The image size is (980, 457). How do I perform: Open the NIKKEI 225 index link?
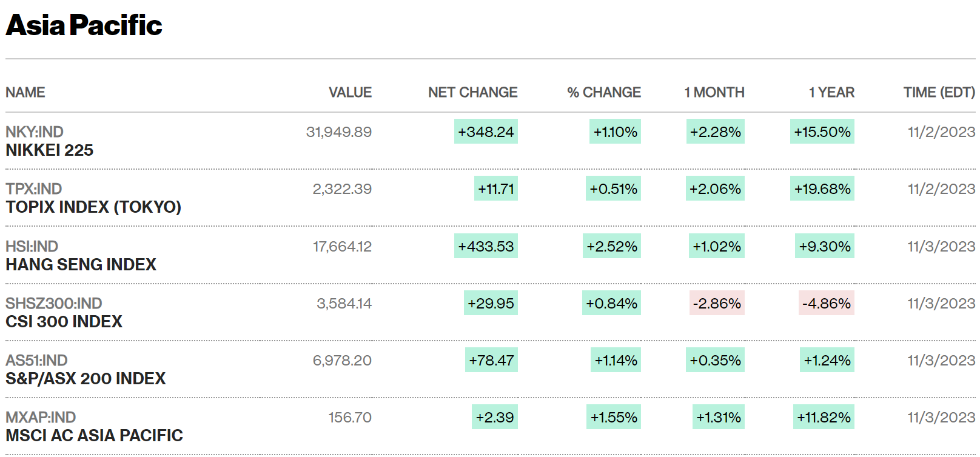tap(50, 150)
